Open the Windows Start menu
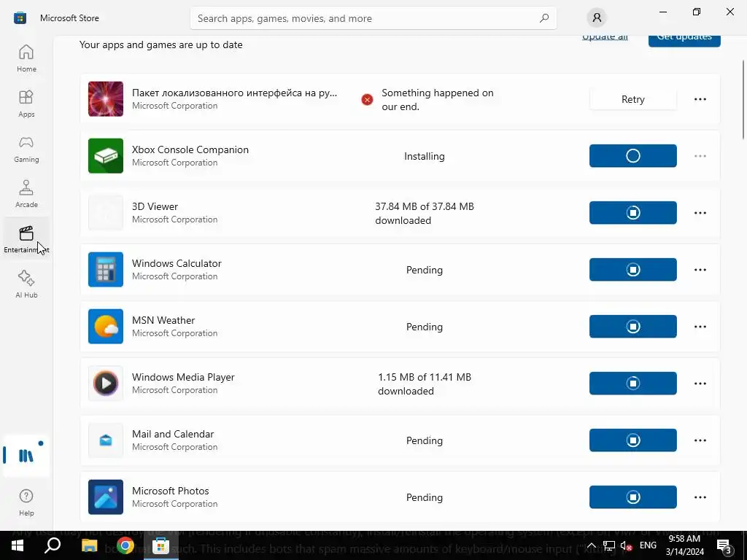 coord(18,545)
